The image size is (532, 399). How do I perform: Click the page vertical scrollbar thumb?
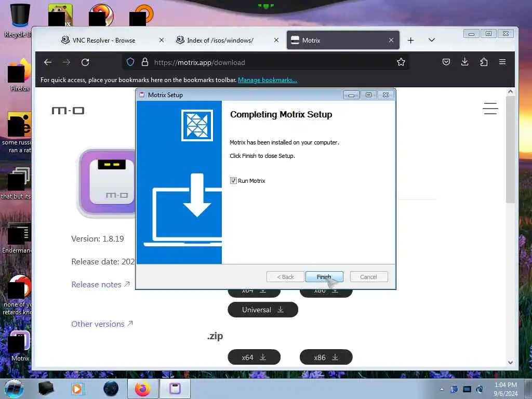pyautogui.click(x=510, y=149)
